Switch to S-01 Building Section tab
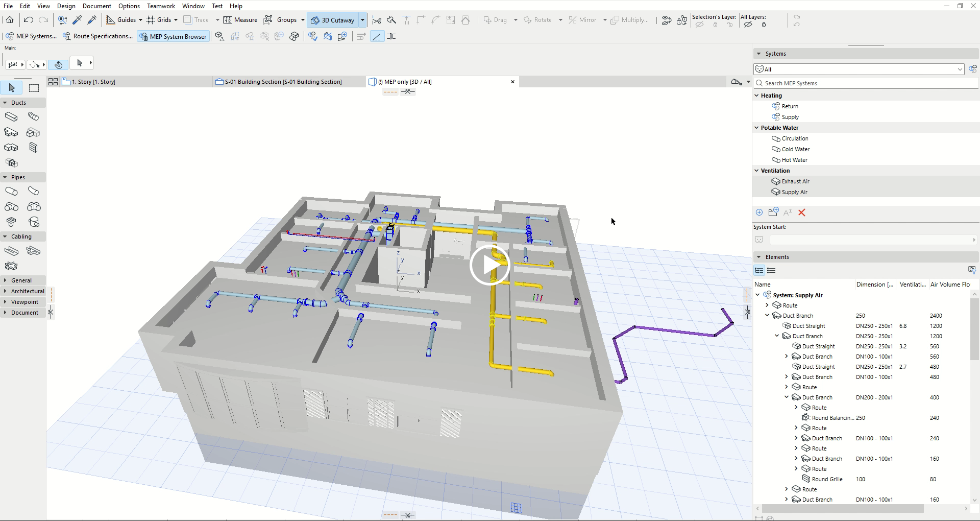The image size is (980, 521). 283,82
